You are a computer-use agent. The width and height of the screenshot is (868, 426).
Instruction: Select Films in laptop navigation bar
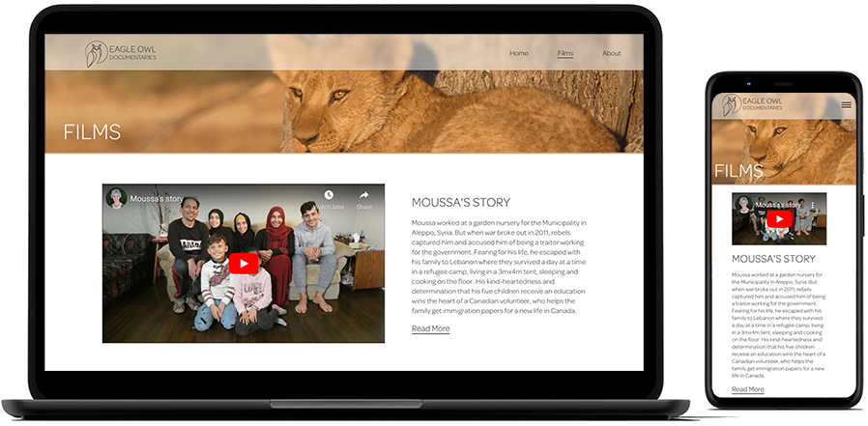[x=565, y=53]
